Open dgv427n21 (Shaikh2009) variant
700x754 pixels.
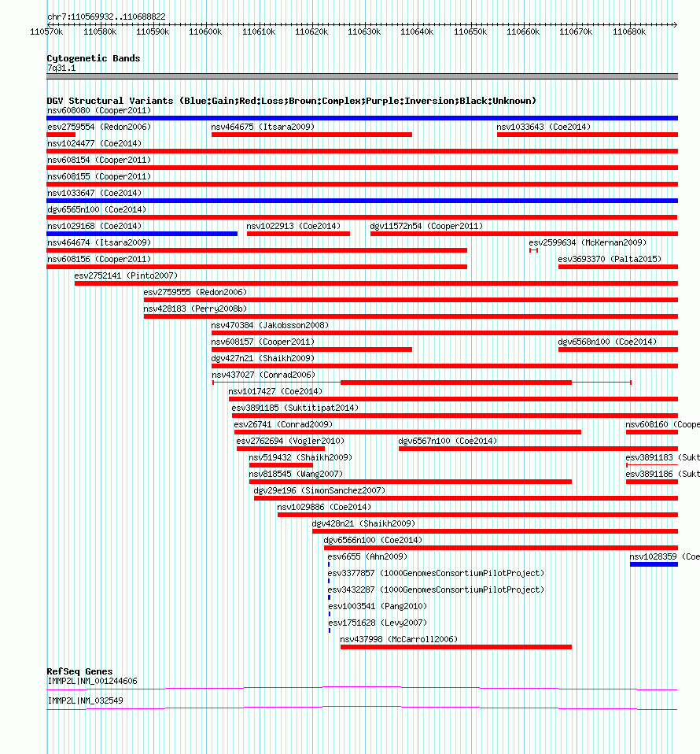[263, 358]
